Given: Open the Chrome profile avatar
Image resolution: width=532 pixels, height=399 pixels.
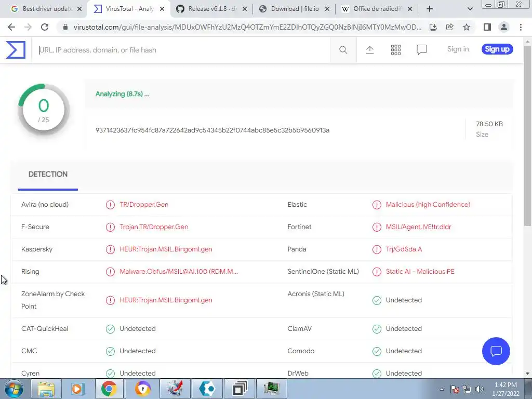Looking at the screenshot, I should 504,27.
